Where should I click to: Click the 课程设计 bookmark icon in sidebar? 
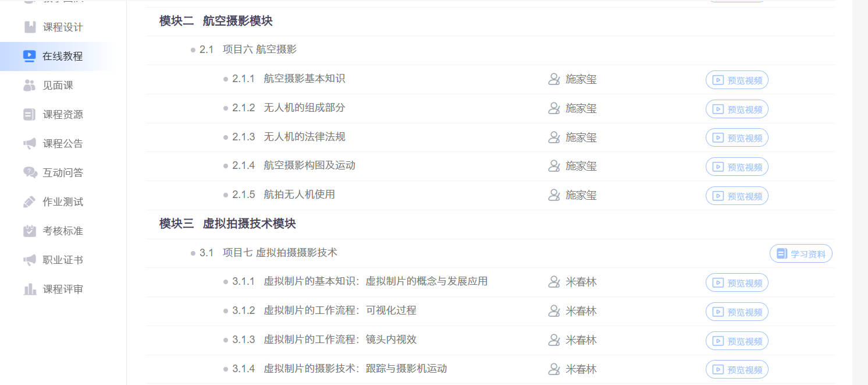click(30, 27)
